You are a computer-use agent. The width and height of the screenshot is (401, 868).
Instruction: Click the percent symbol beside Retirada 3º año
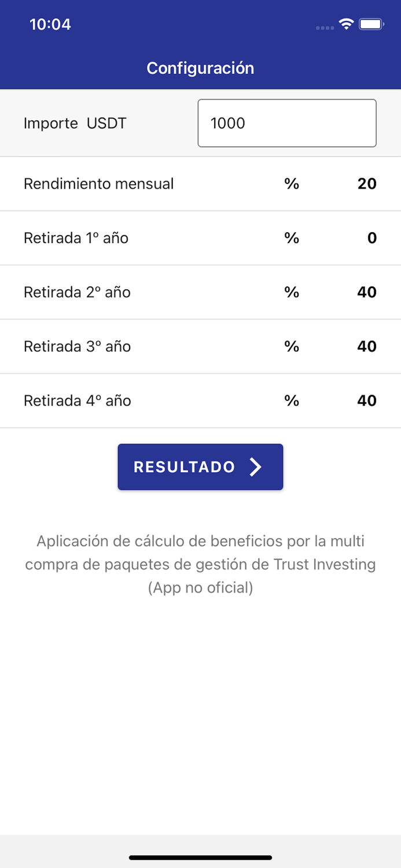pos(292,346)
